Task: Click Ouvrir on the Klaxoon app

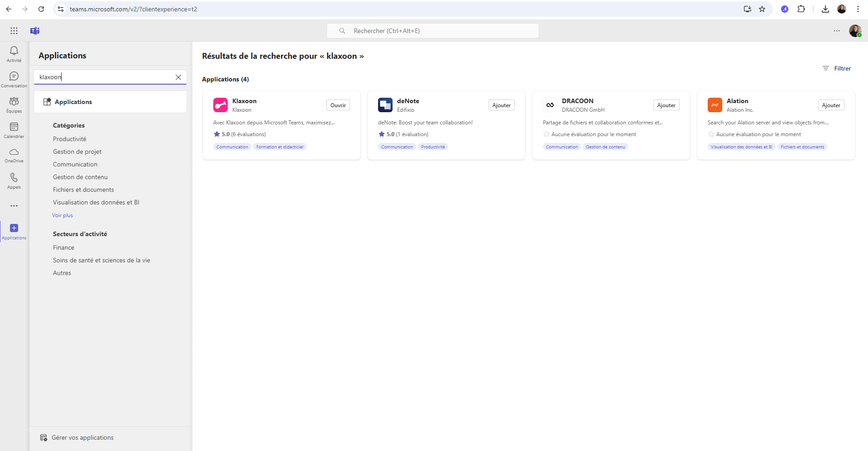Action: coord(338,105)
